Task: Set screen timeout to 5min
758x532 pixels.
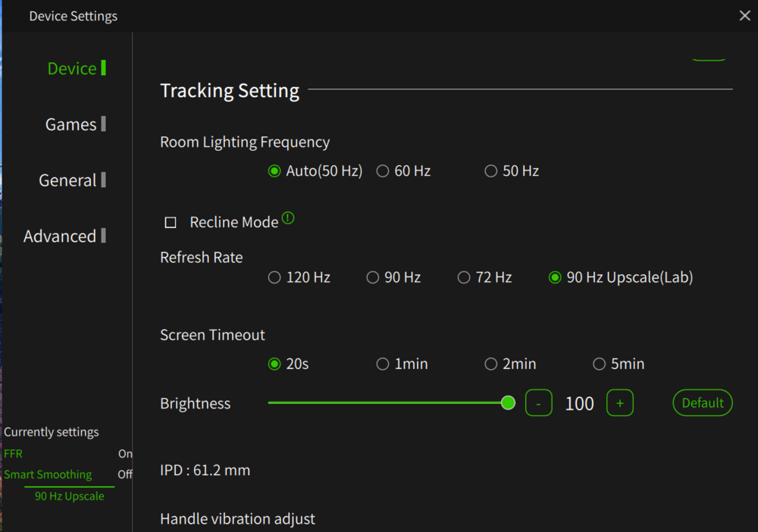Action: [600, 364]
